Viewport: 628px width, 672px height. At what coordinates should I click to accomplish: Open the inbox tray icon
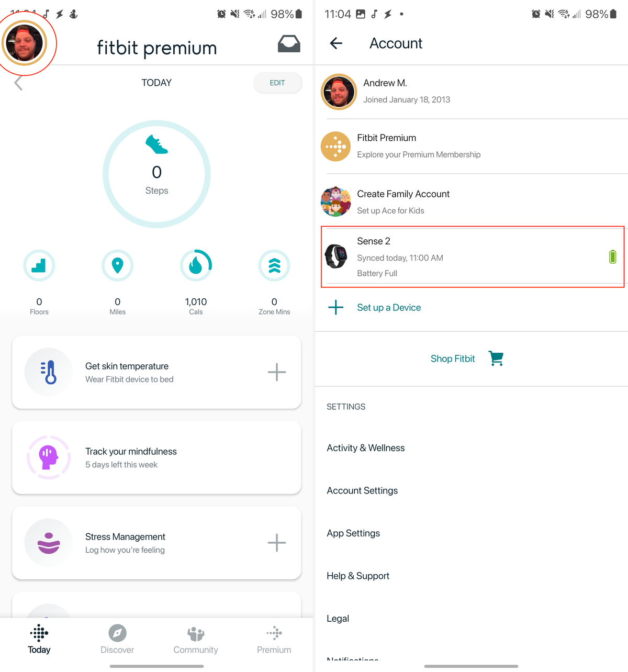(x=289, y=44)
